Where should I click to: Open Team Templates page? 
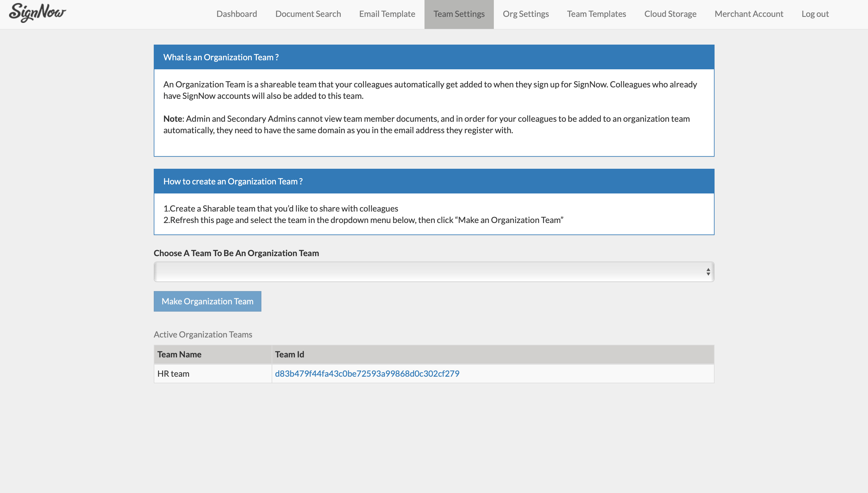coord(596,14)
